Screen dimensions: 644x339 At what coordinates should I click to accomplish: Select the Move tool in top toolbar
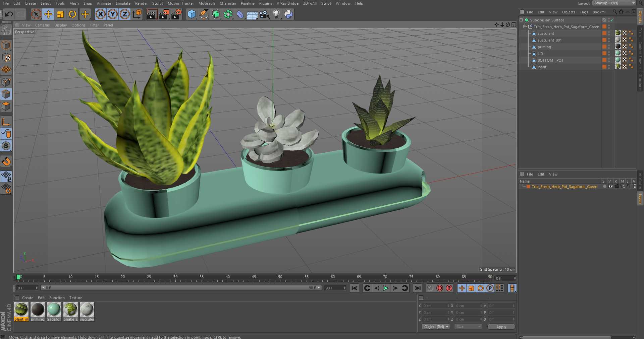(48, 14)
